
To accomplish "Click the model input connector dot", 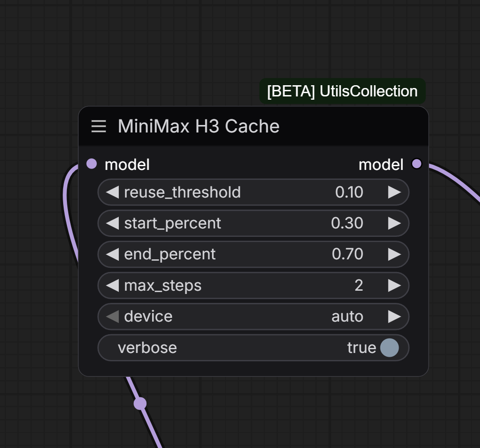I will pos(92,164).
